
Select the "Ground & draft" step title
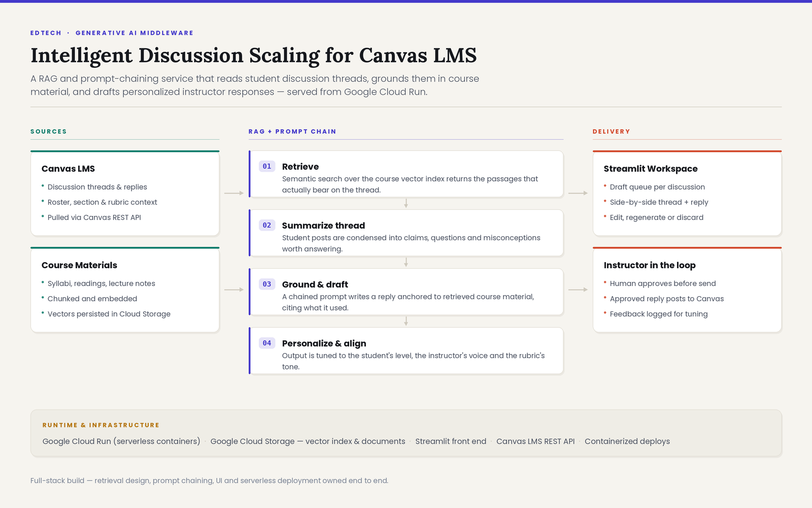click(x=315, y=284)
